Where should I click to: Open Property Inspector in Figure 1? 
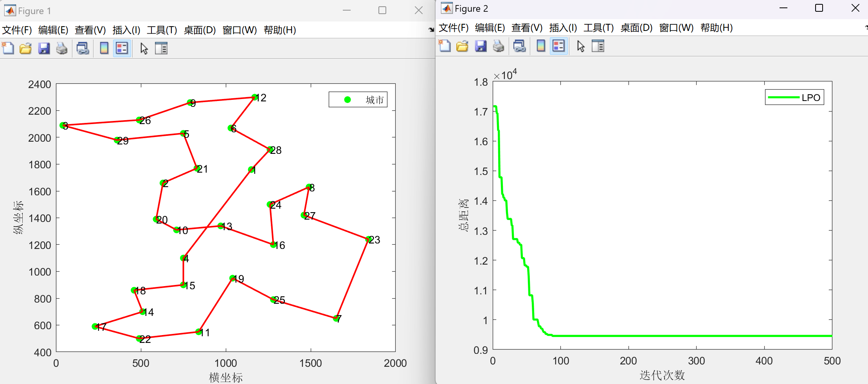click(161, 49)
